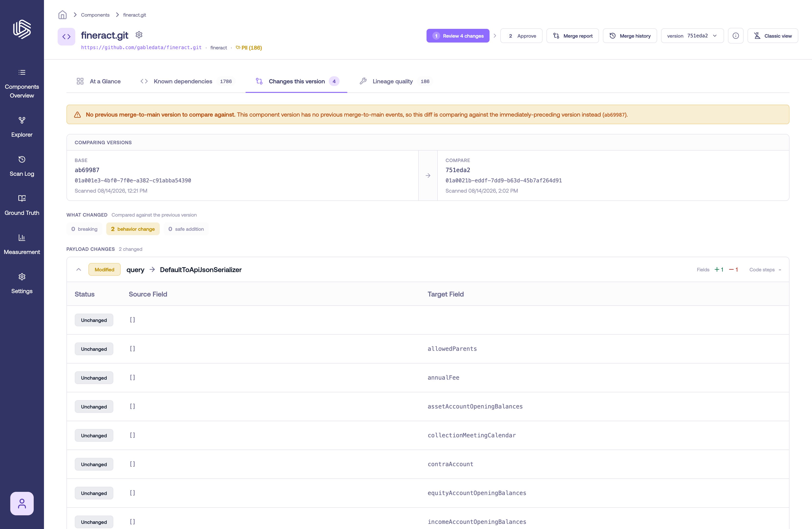Image resolution: width=812 pixels, height=529 pixels.
Task: Filter by 0 breaking changes chip
Action: click(x=84, y=229)
